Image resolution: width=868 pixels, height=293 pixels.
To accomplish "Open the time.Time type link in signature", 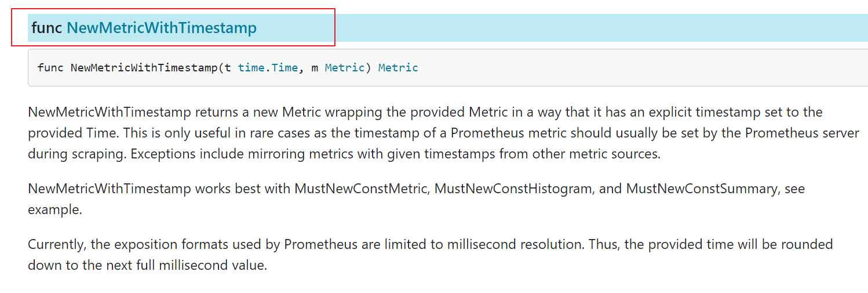I will pos(267,68).
